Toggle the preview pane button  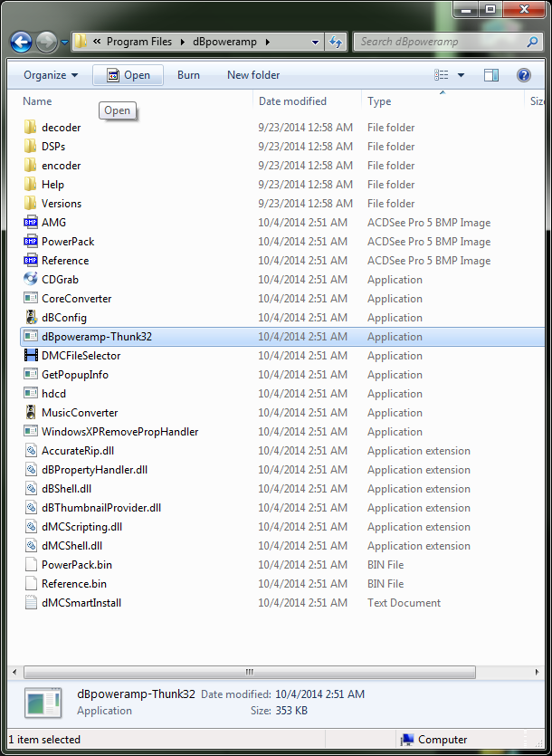(491, 75)
